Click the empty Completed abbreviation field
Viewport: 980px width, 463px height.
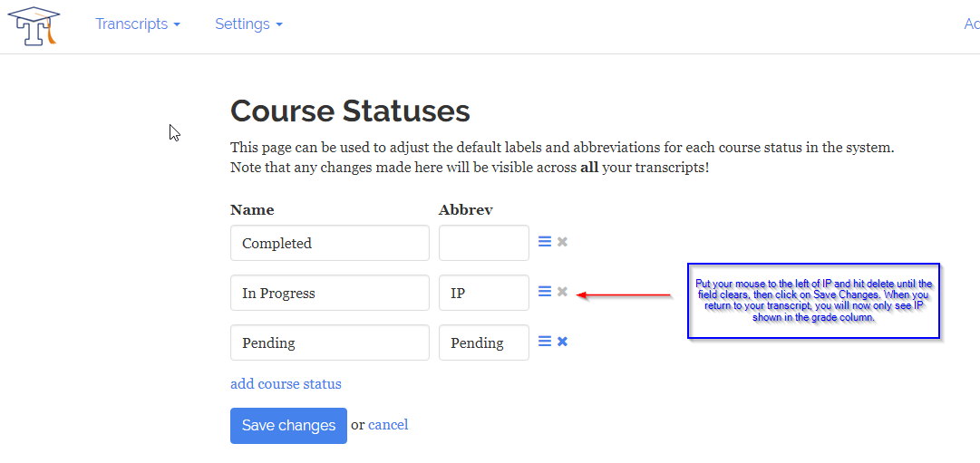pos(483,243)
